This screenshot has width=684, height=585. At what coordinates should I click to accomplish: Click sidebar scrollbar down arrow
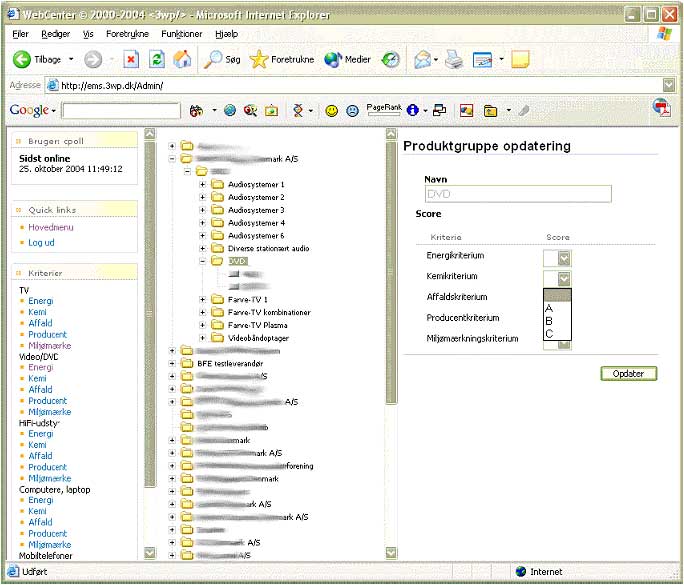(x=150, y=553)
